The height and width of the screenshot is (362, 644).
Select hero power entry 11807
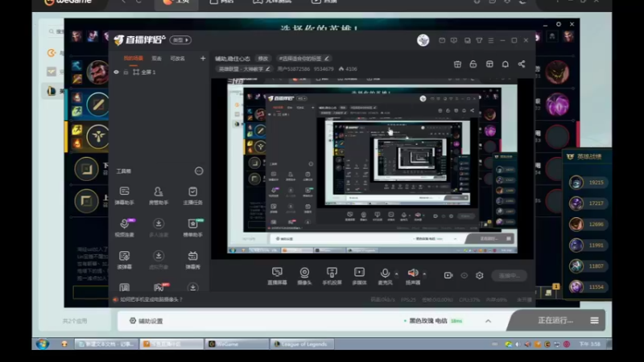point(587,266)
